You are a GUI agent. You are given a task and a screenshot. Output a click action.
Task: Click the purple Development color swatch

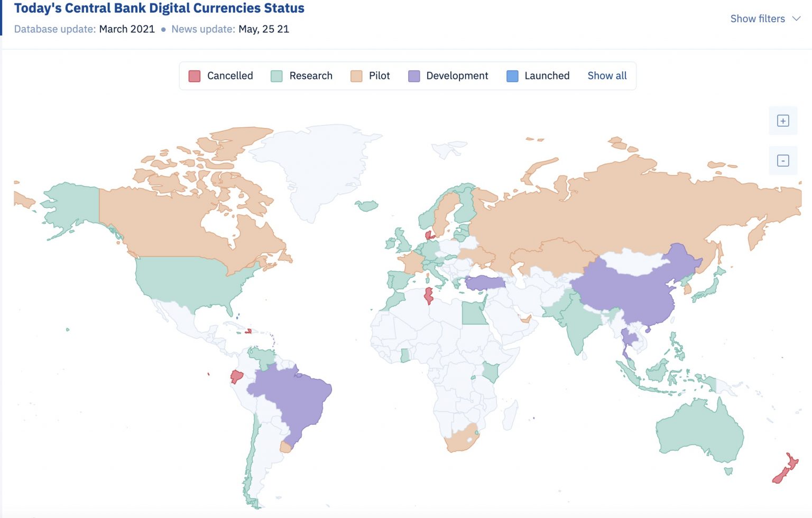tap(414, 76)
